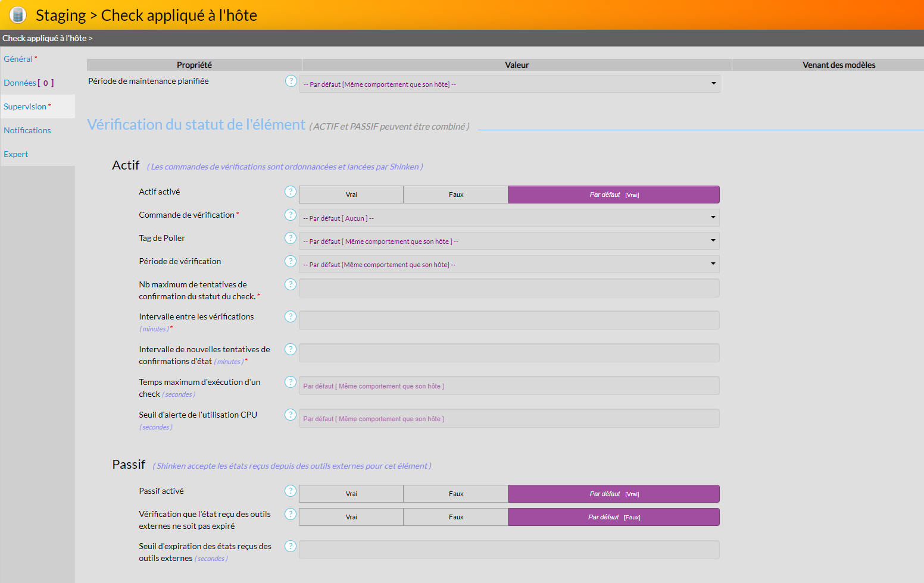924x583 pixels.
Task: Click the Staging database logo icon
Action: click(18, 15)
